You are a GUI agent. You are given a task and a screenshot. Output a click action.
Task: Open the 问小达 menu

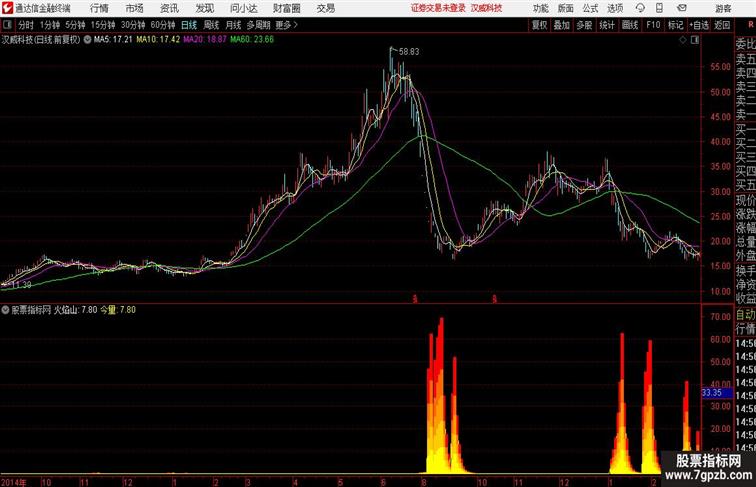(x=243, y=8)
